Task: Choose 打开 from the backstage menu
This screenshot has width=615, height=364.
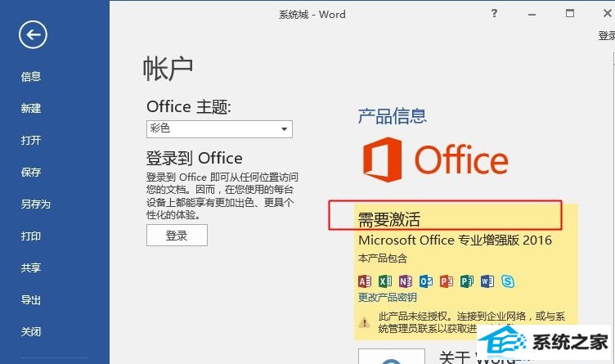Action: (31, 140)
